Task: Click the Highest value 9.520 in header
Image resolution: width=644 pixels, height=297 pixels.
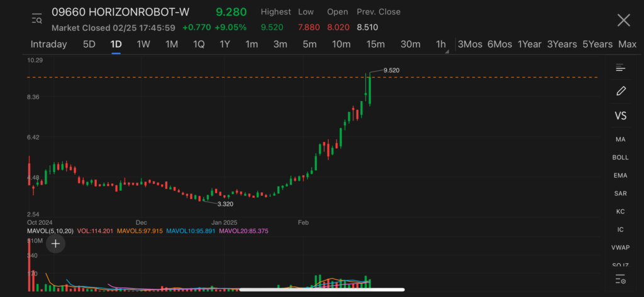Action: coord(272,28)
